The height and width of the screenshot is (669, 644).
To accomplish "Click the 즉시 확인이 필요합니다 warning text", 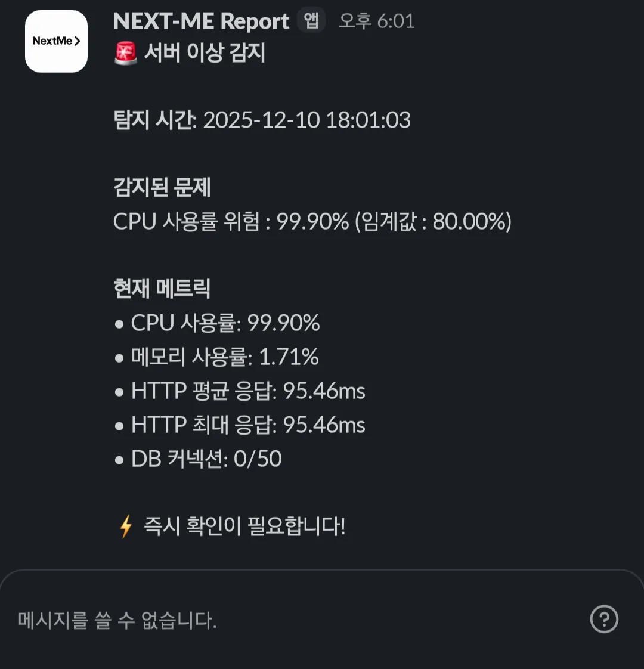I will (241, 526).
